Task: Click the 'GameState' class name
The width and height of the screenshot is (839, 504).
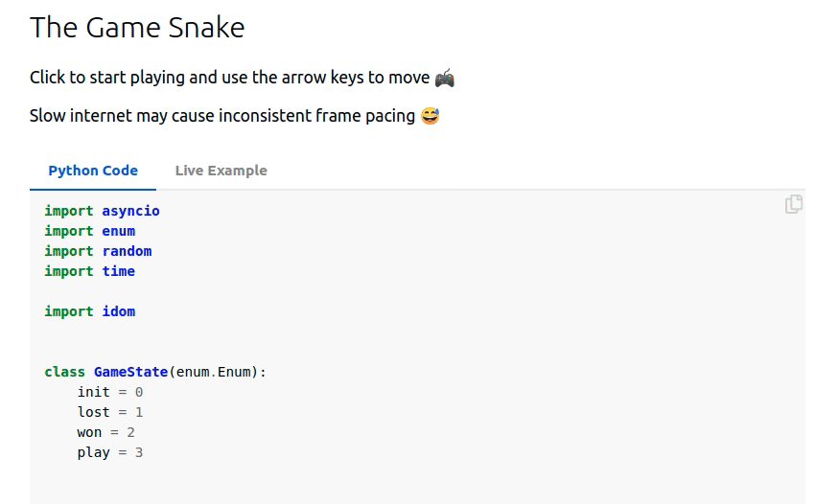Action: click(130, 372)
